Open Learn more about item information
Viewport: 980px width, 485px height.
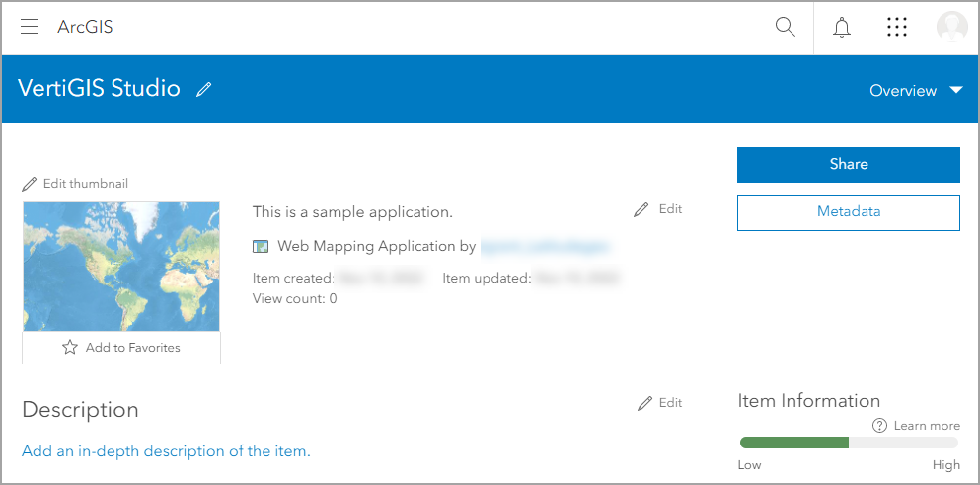point(916,426)
